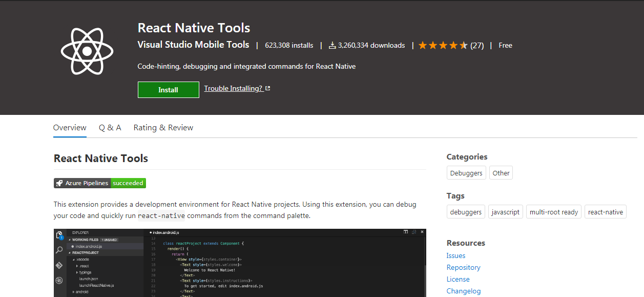Open the Rating & Review tab

(163, 128)
